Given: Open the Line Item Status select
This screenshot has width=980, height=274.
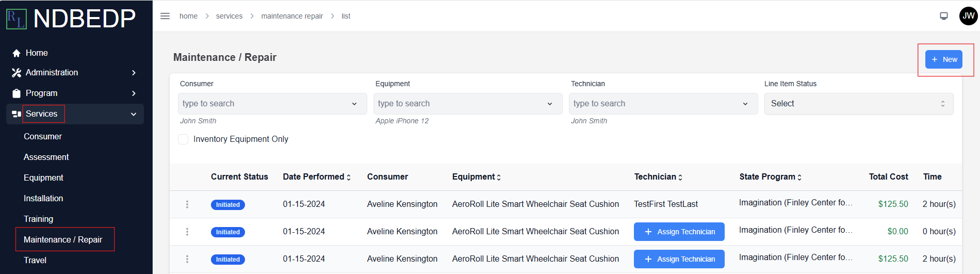Looking at the screenshot, I should (x=859, y=104).
